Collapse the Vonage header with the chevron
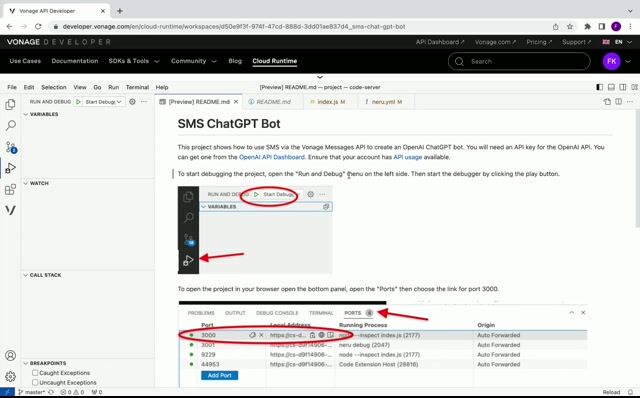This screenshot has width=640, height=398. [320, 77]
